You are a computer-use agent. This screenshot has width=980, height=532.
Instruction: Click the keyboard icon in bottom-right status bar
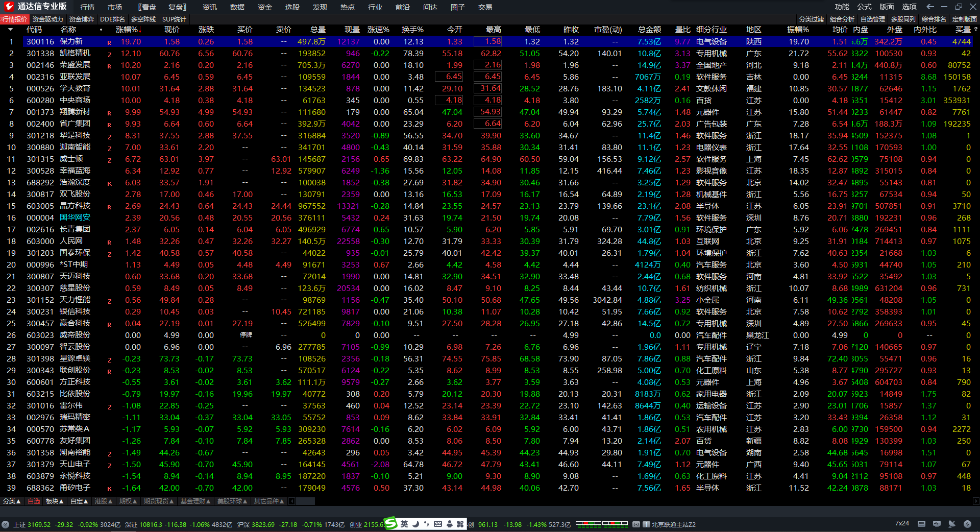click(921, 524)
